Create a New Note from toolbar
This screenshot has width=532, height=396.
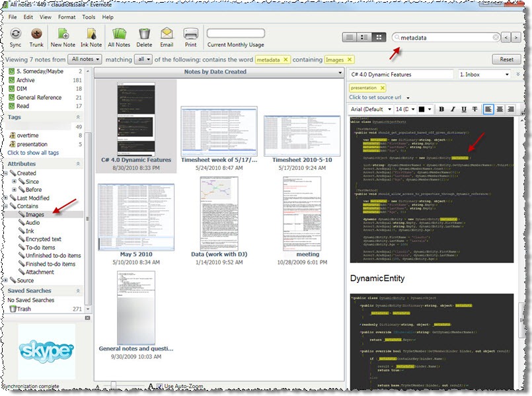coord(63,37)
